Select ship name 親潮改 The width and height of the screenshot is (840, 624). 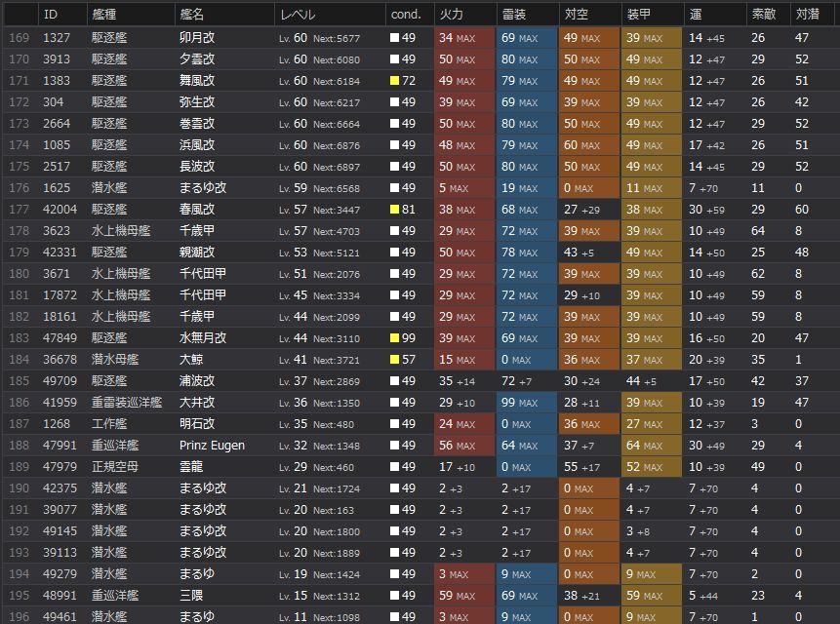pyautogui.click(x=197, y=253)
